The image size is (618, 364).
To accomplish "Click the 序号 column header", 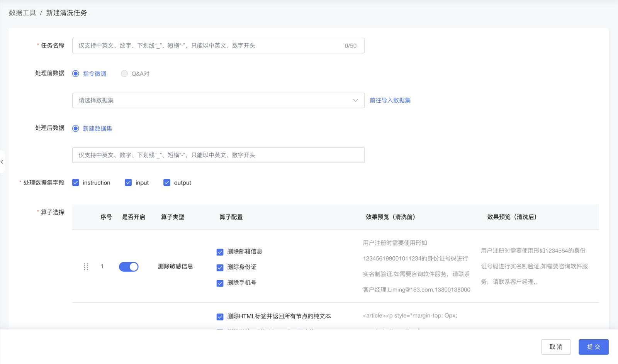I will pyautogui.click(x=106, y=217).
